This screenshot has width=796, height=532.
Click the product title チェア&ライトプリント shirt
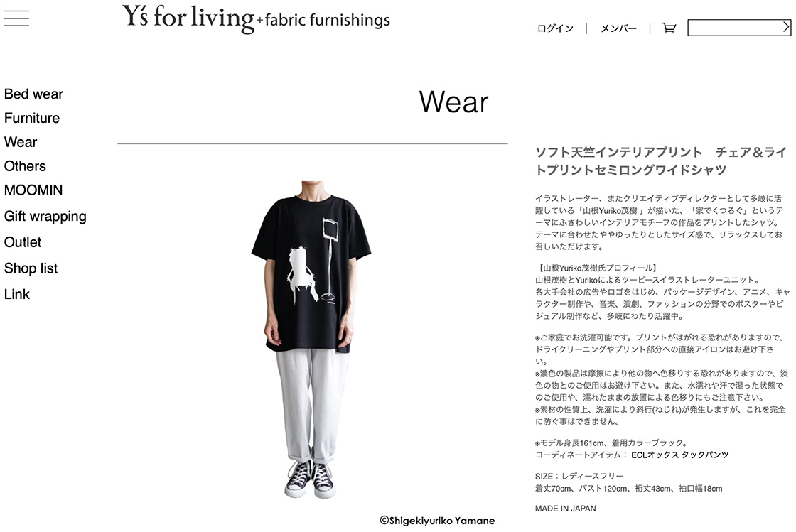662,161
